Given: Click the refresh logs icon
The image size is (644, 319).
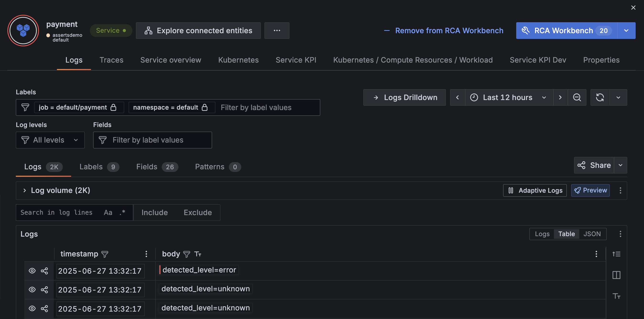Looking at the screenshot, I should pyautogui.click(x=600, y=97).
